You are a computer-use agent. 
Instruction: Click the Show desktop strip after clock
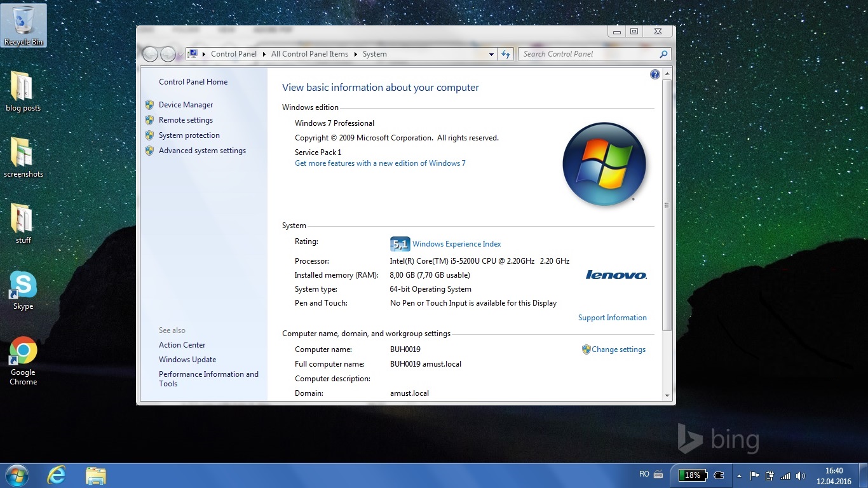(x=864, y=475)
